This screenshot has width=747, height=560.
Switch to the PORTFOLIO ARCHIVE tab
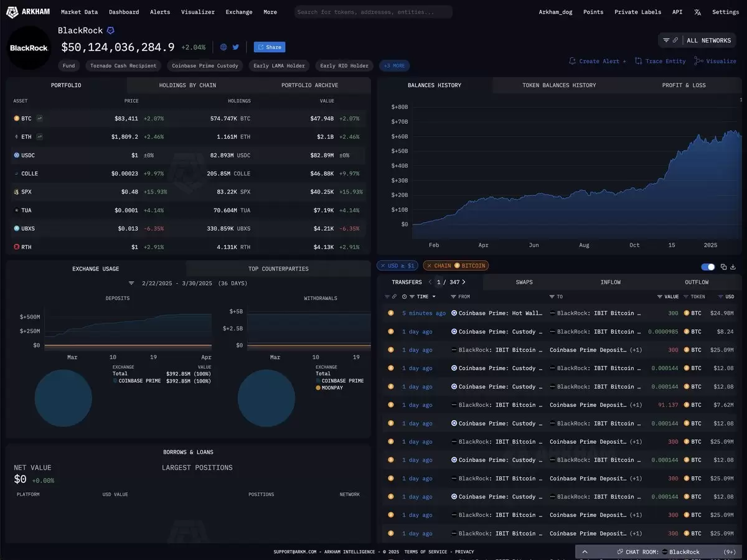click(310, 85)
